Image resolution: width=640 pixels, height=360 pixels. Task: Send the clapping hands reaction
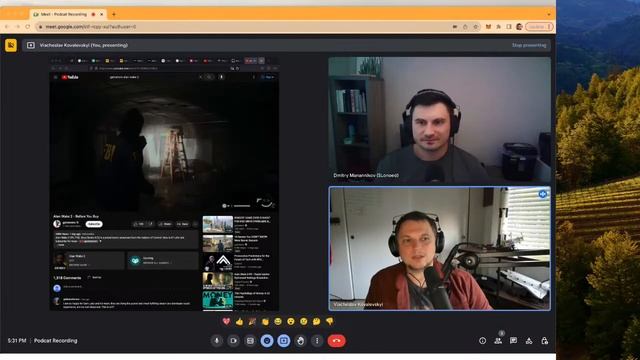click(265, 321)
